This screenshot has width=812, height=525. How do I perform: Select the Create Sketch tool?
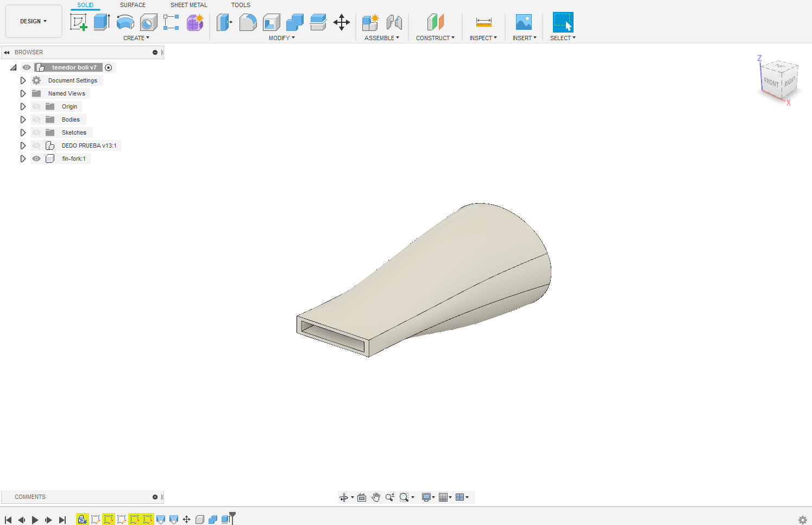(79, 22)
